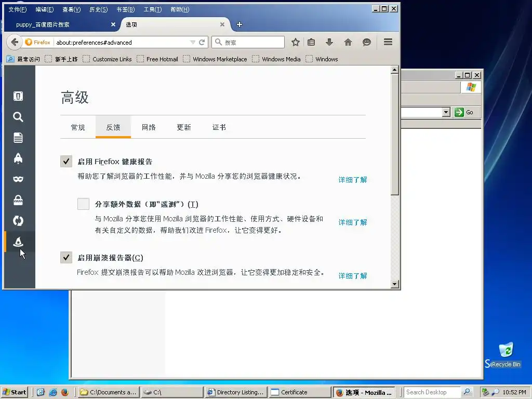Open 详细了解 link for crash reporter
The width and height of the screenshot is (532, 399).
coord(353,276)
